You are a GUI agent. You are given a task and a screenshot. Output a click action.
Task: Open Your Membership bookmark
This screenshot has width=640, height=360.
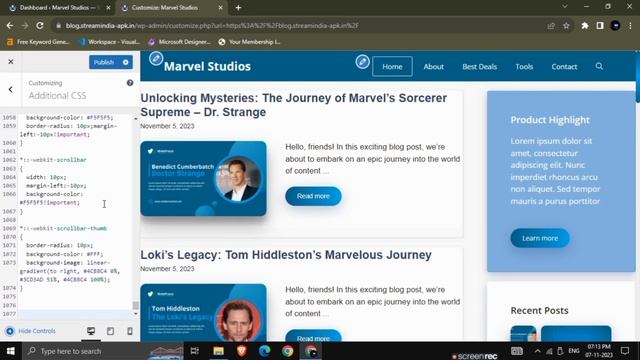250,42
